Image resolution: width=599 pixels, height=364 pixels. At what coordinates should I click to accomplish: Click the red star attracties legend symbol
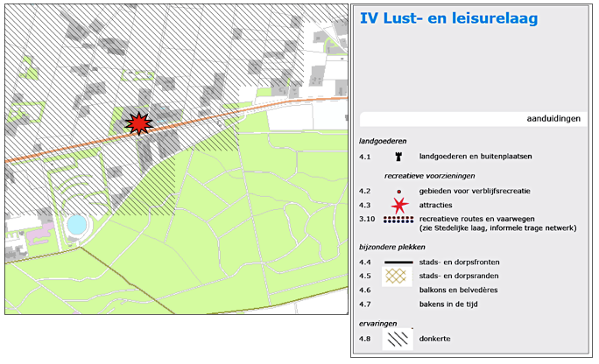click(x=399, y=206)
